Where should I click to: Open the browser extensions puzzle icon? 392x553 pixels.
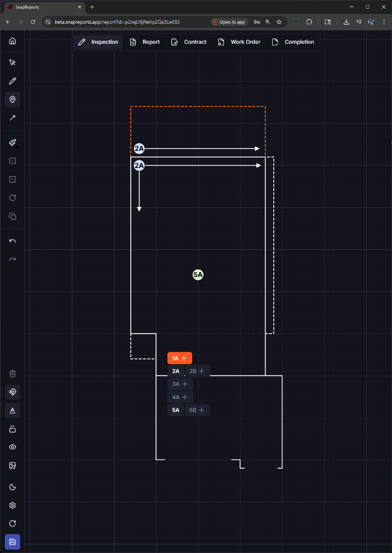pos(309,22)
